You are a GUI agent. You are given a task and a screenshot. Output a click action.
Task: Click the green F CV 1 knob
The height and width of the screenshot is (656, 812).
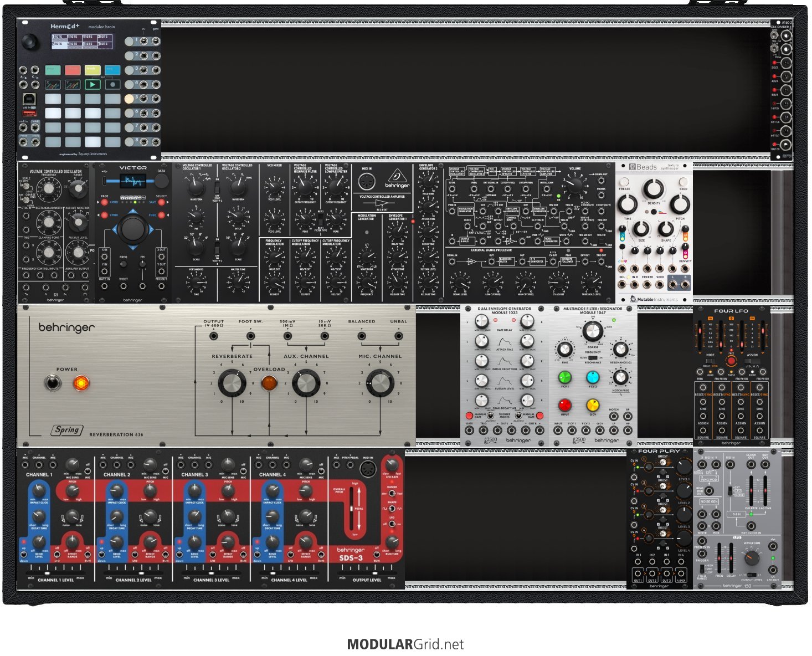[564, 377]
